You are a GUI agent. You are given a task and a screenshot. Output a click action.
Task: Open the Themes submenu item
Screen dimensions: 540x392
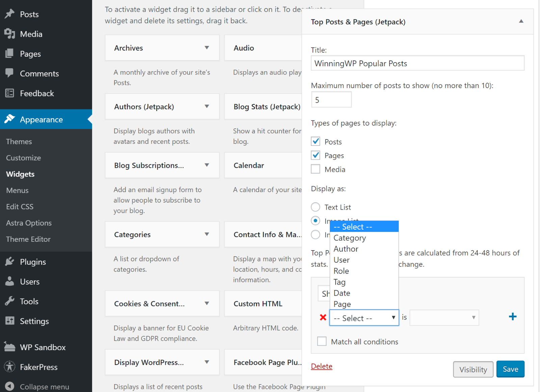(19, 141)
